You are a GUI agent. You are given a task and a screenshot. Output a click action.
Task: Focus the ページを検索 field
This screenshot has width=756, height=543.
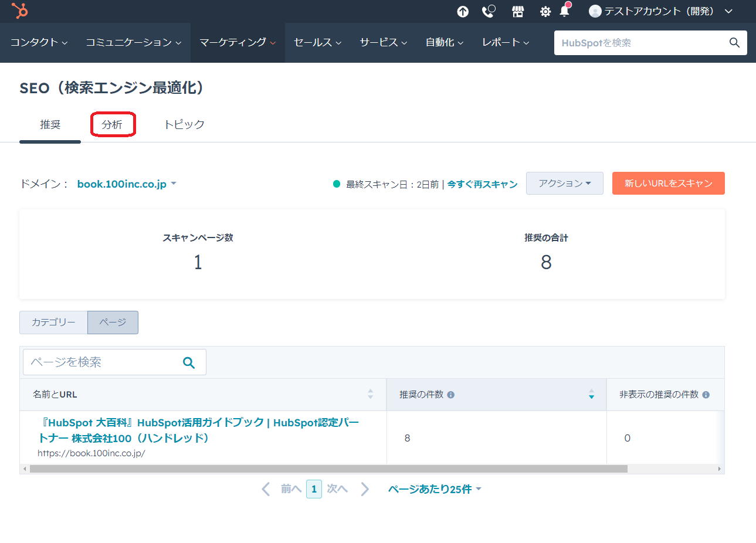(x=114, y=362)
